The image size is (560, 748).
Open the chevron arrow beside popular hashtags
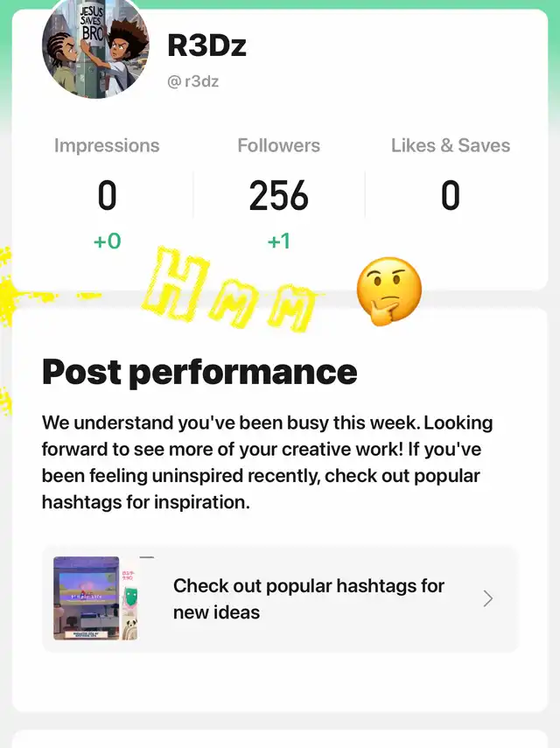[488, 598]
